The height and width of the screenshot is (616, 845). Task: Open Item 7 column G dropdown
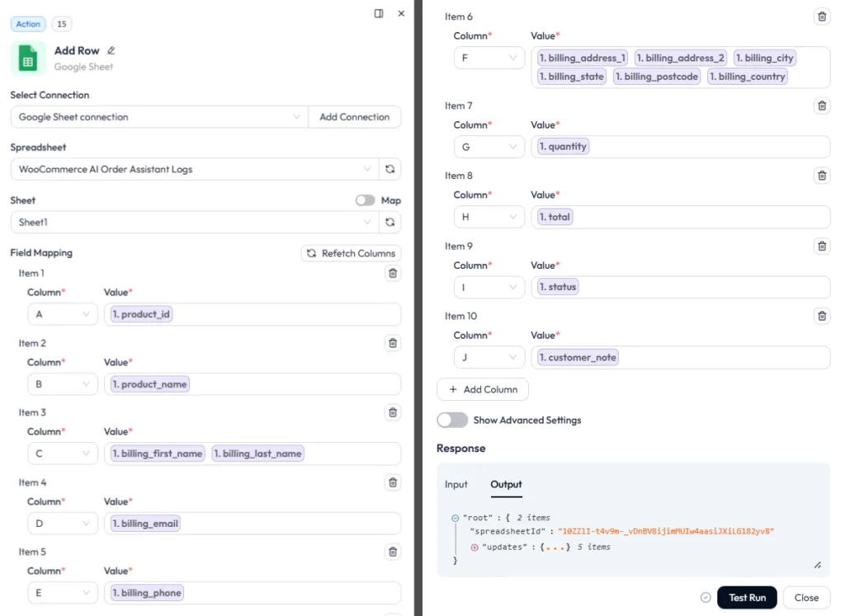pos(489,147)
